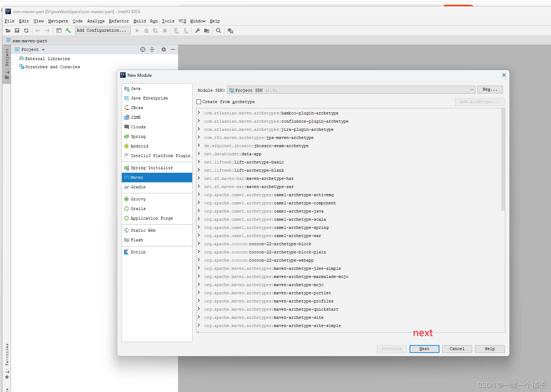Click the Open folder toolbar icon

click(x=8, y=31)
